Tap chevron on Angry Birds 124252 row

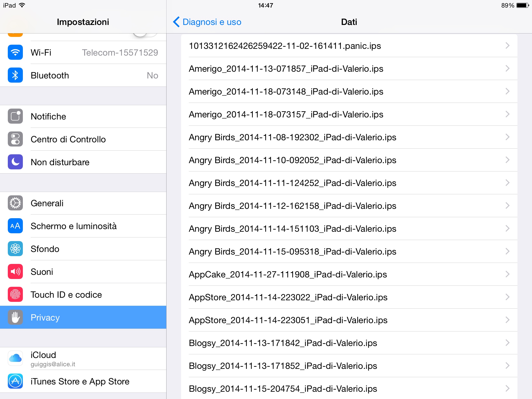pos(507,183)
